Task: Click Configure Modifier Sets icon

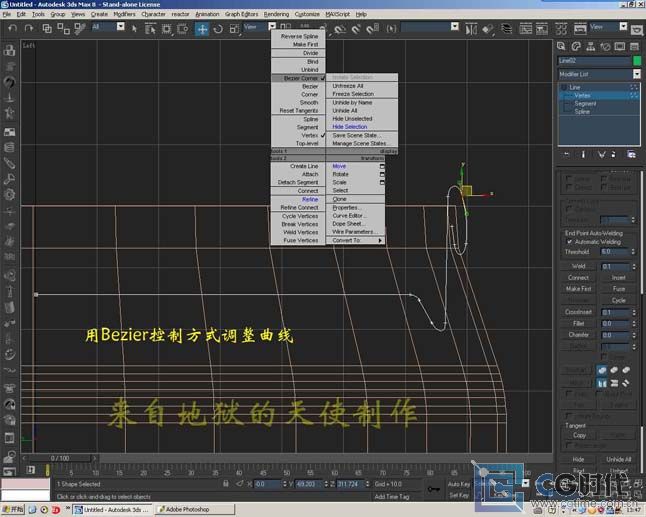Action: (x=631, y=154)
